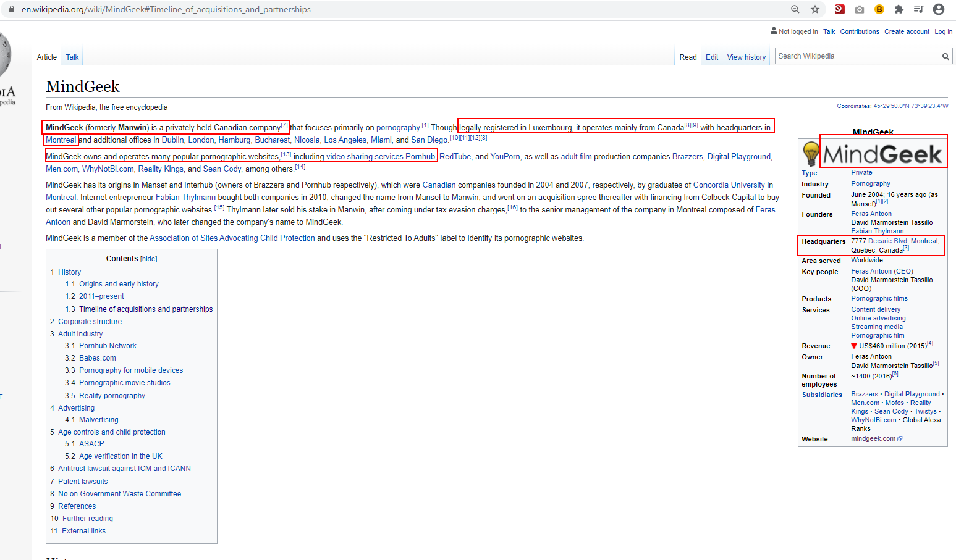Open the Dublin link in the offices list
956x560 pixels.
[x=172, y=140]
